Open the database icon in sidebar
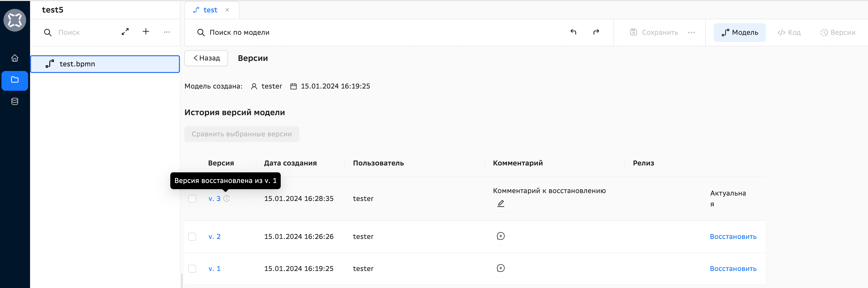Image resolution: width=868 pixels, height=288 pixels. (15, 101)
